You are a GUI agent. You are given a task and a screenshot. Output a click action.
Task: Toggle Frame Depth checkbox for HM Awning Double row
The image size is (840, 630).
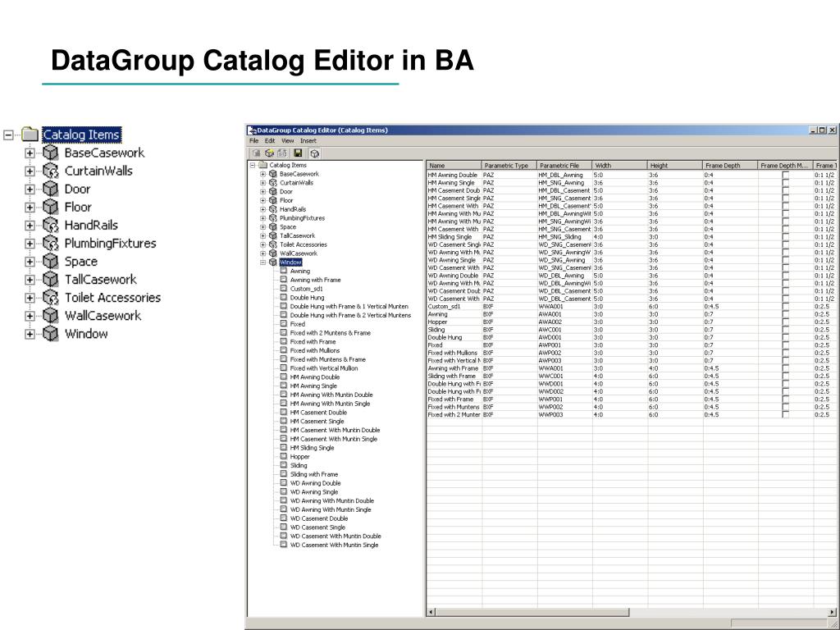point(785,176)
